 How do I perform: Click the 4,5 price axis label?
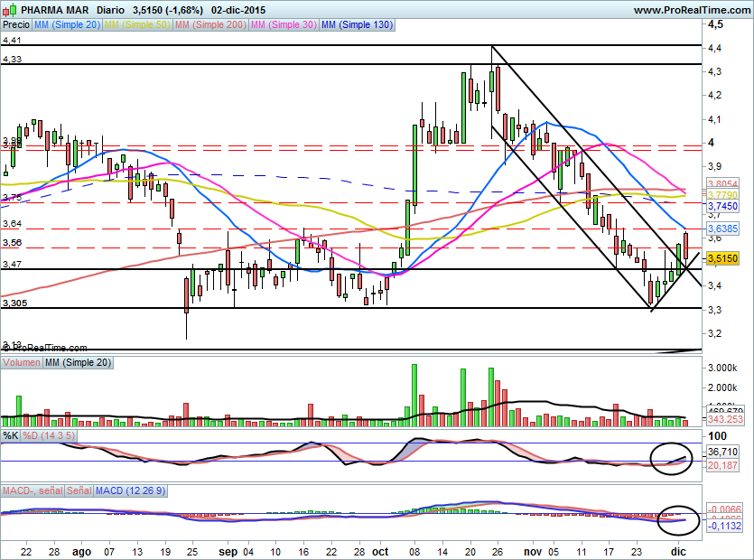715,24
